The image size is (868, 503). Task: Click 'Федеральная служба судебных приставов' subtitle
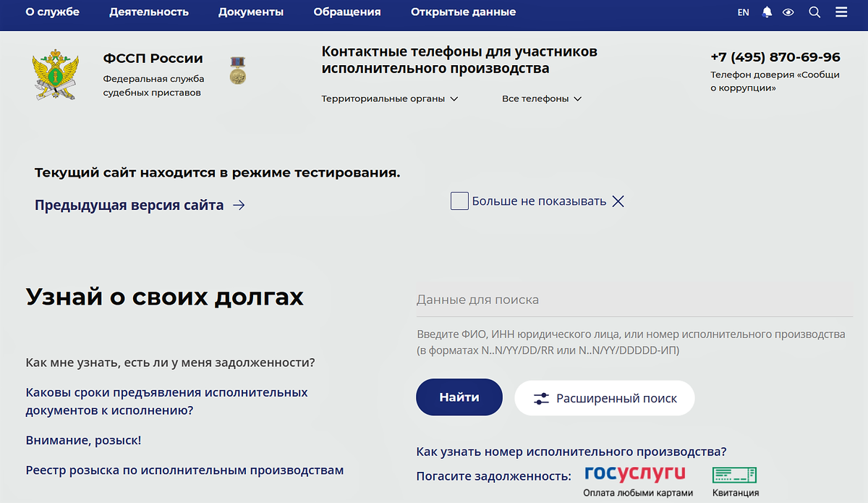(153, 85)
